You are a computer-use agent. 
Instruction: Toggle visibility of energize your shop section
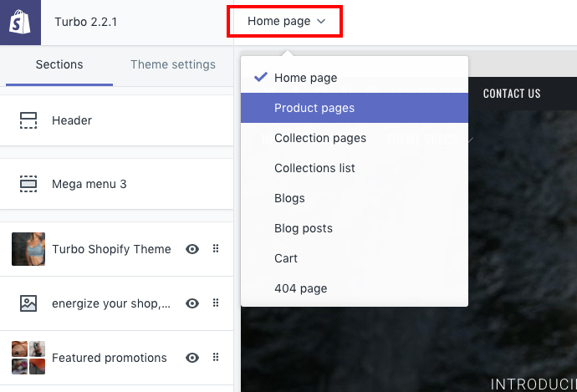click(192, 303)
